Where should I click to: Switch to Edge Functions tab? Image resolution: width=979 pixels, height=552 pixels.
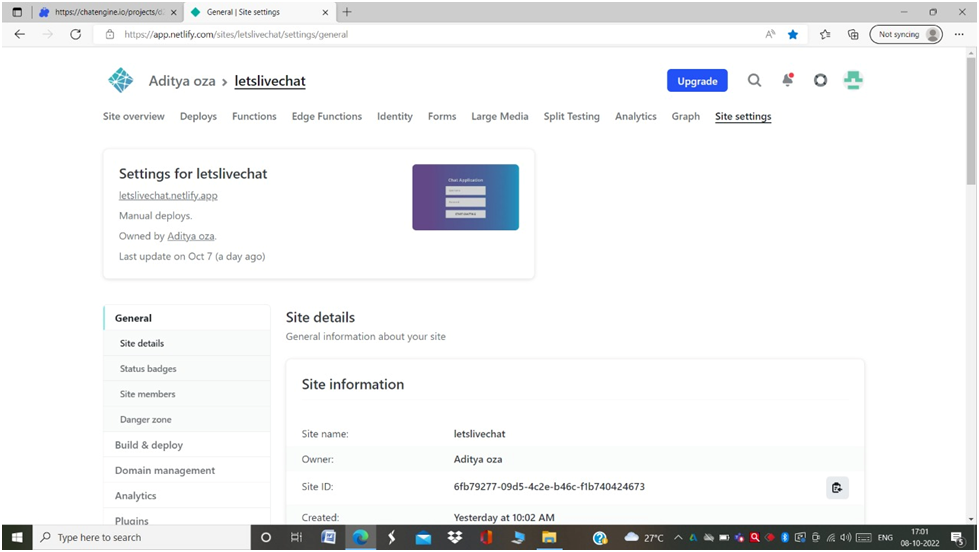click(327, 116)
